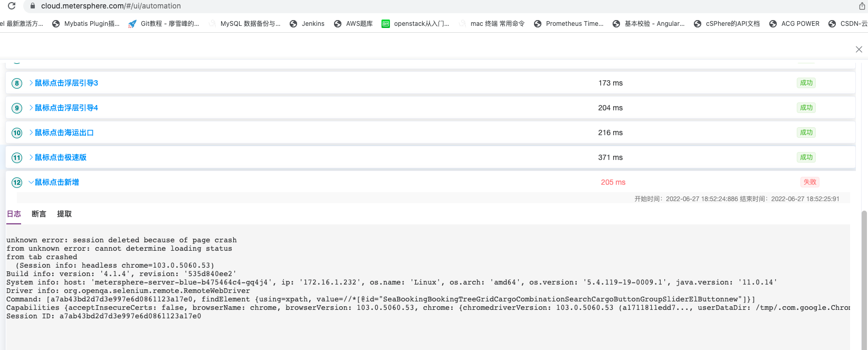Click the 173 ms duration value
The height and width of the screenshot is (350, 868).
(x=611, y=83)
